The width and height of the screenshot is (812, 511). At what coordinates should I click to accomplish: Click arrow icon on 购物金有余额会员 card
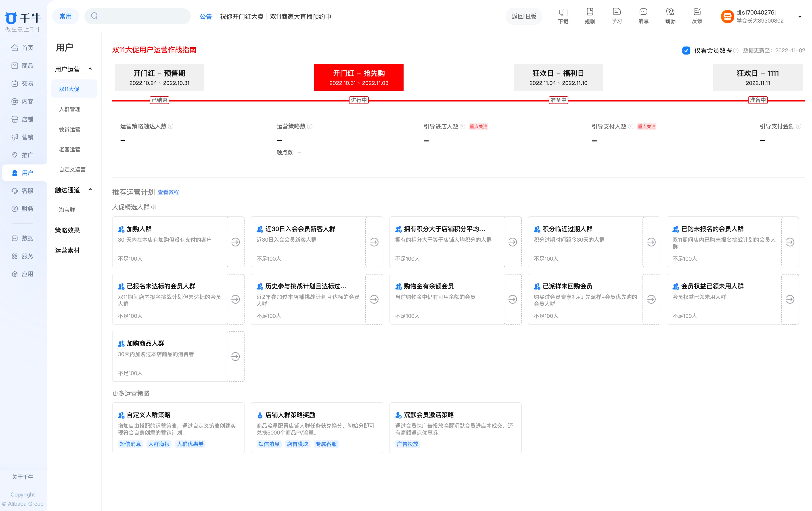(513, 299)
